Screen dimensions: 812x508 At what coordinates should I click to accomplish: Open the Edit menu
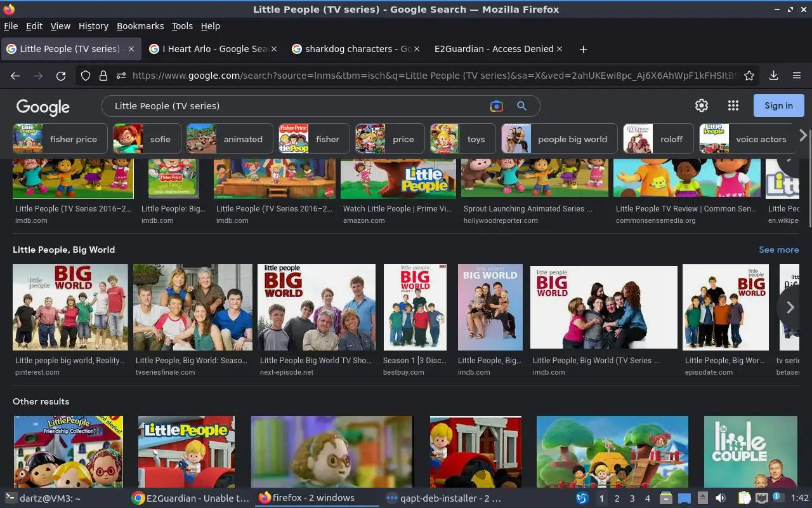pos(34,26)
